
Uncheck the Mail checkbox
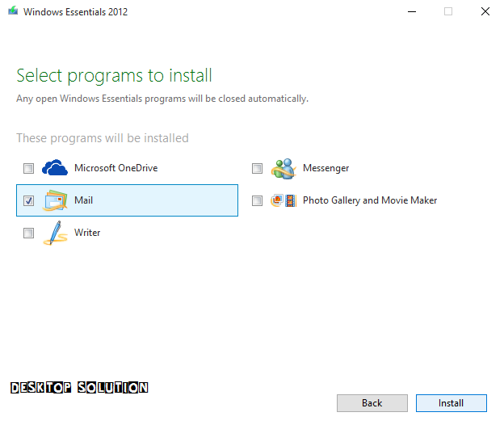click(x=28, y=200)
